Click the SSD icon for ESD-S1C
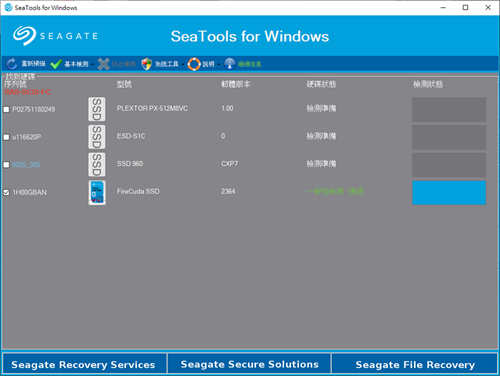500x376 pixels. (97, 137)
